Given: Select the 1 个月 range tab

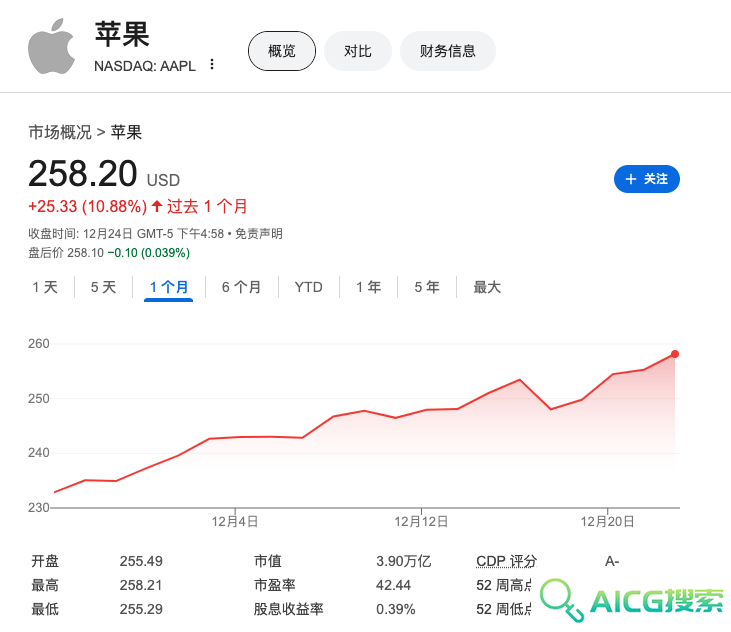Looking at the screenshot, I should [x=169, y=287].
